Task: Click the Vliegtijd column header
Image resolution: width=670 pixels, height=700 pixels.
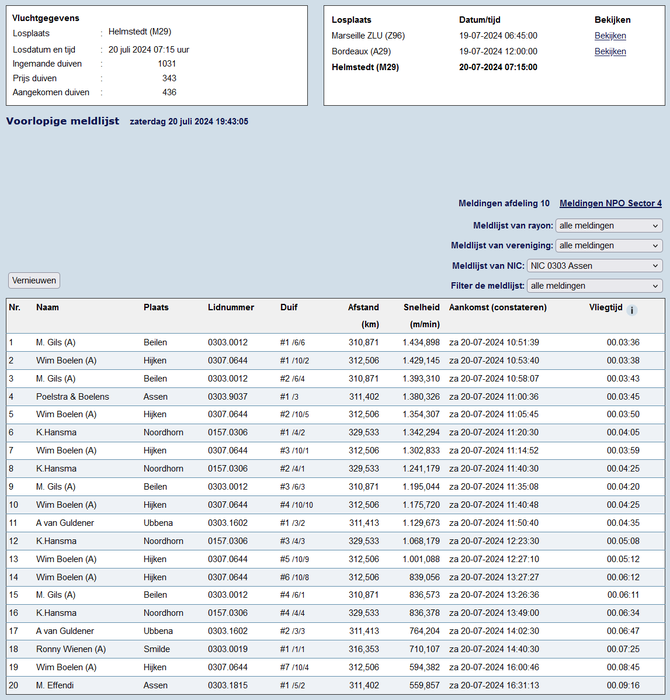Action: tap(605, 307)
